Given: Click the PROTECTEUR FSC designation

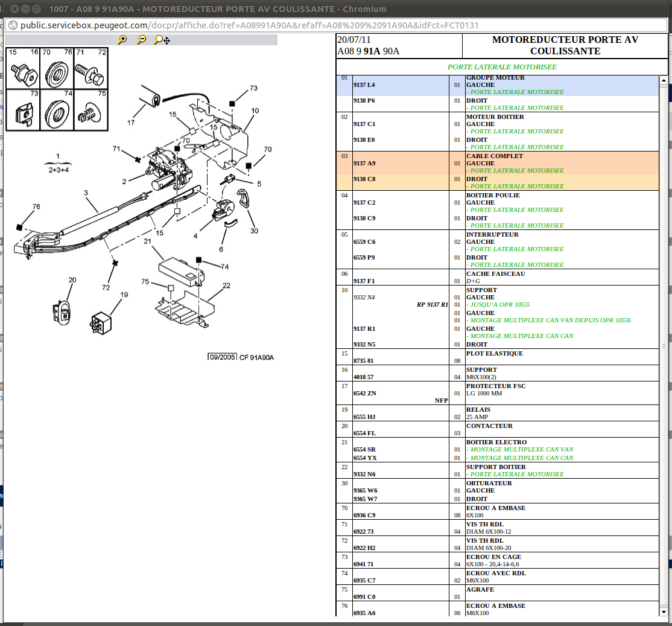Looking at the screenshot, I should point(496,386).
